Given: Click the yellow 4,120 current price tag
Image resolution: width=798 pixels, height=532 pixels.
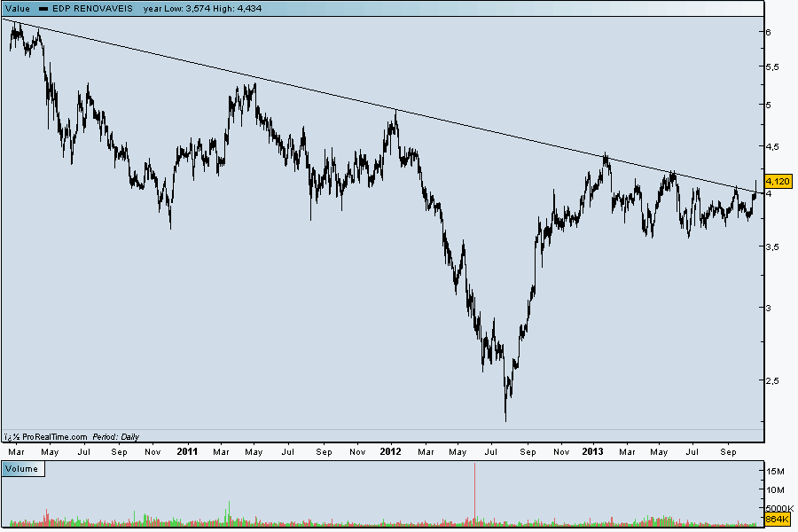Looking at the screenshot, I should [x=778, y=181].
